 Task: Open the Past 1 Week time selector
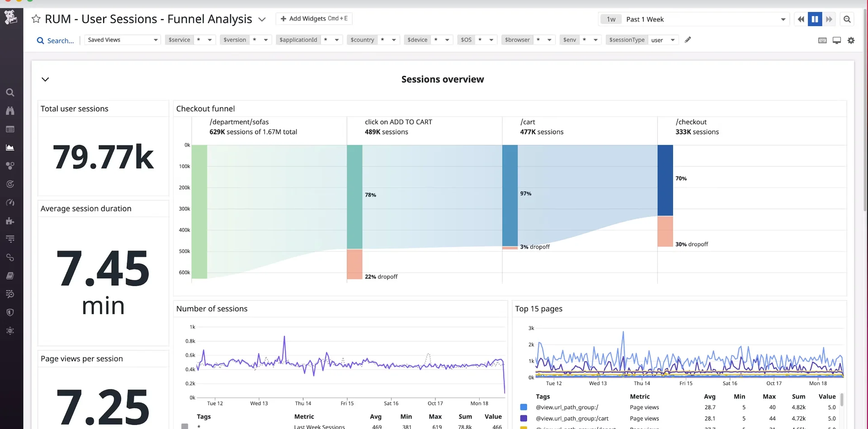tap(693, 19)
